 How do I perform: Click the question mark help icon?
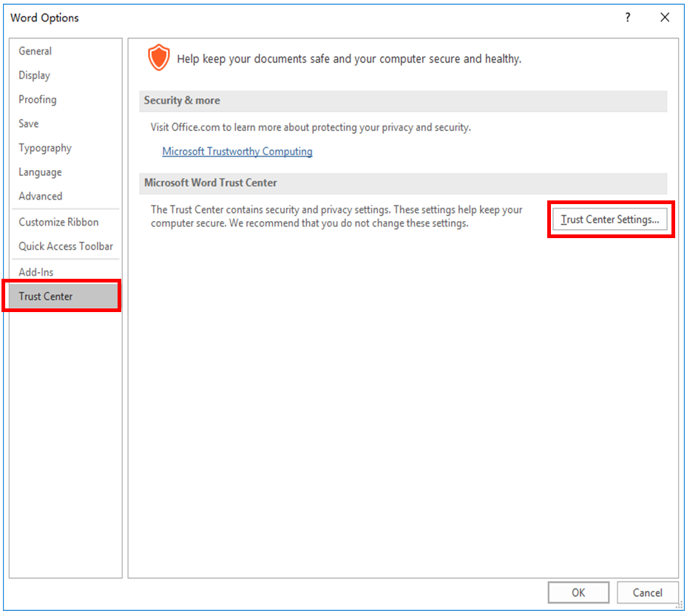(628, 17)
